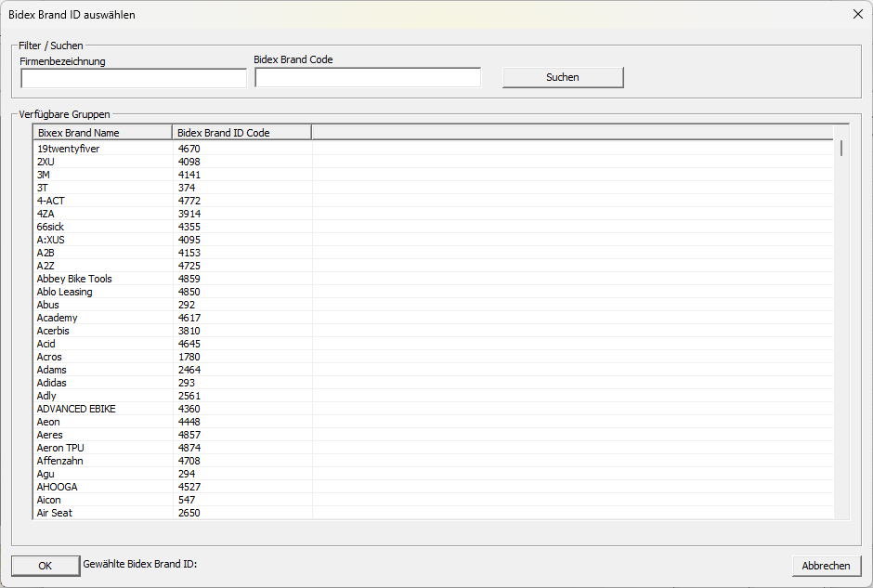Viewport: 873px width, 588px height.
Task: Focus the Firmenbezeichnung input field
Action: click(x=134, y=79)
